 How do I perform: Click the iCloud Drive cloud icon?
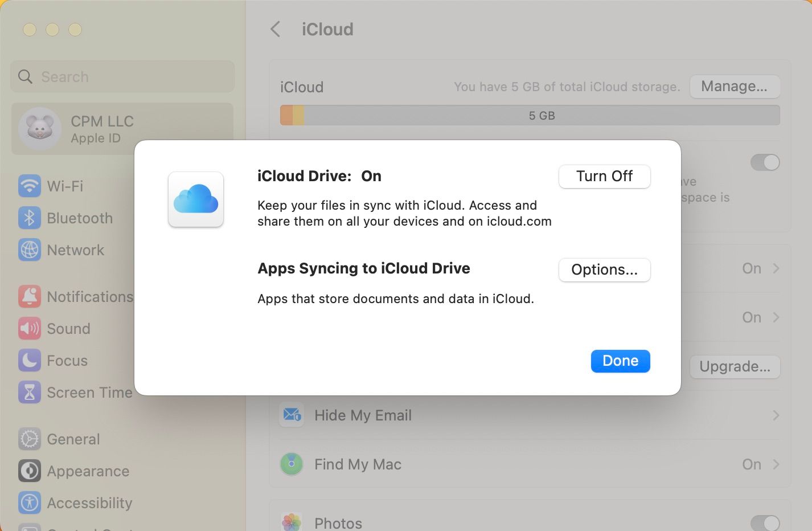196,199
